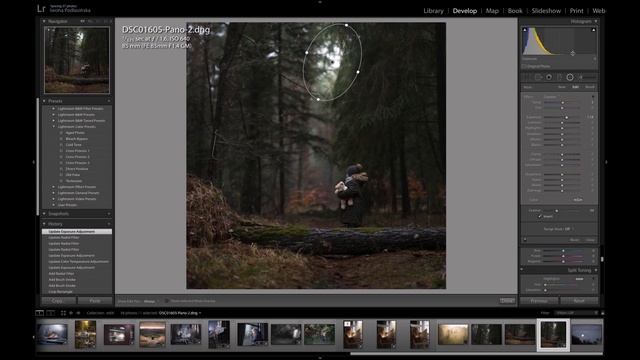Open the Show Edit Pins dropdown

pos(150,301)
